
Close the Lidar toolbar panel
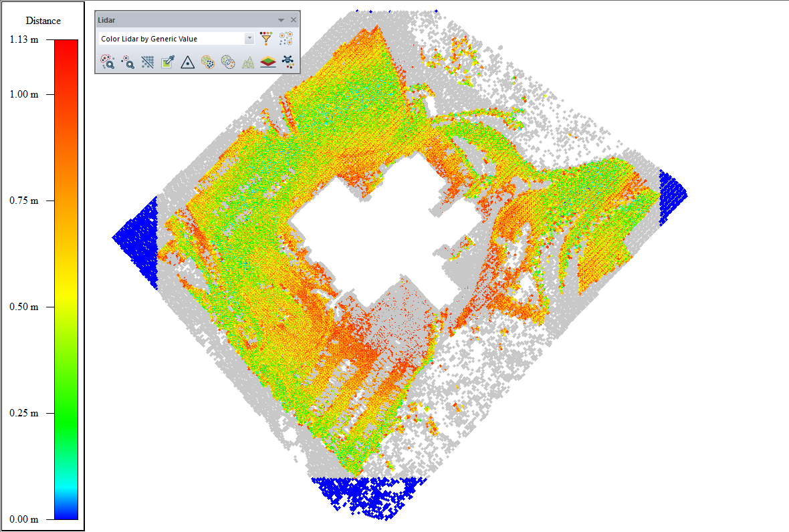point(293,20)
